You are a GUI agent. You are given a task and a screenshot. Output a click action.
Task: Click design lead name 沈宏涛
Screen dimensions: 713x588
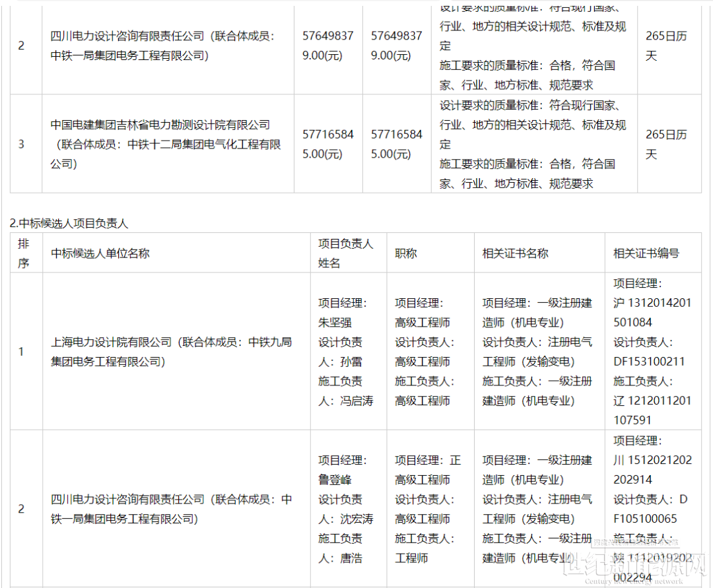point(356,519)
